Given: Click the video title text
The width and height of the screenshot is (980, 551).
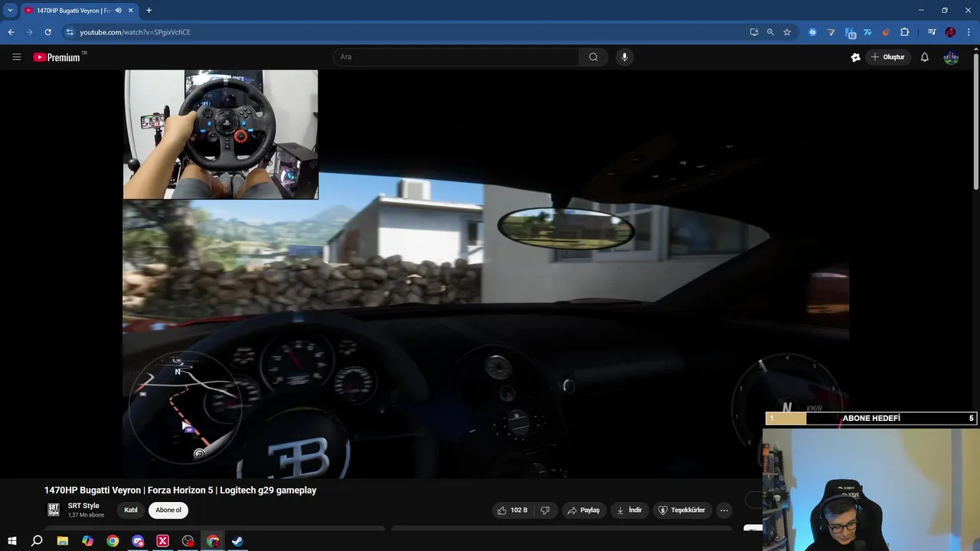Looking at the screenshot, I should [x=180, y=491].
